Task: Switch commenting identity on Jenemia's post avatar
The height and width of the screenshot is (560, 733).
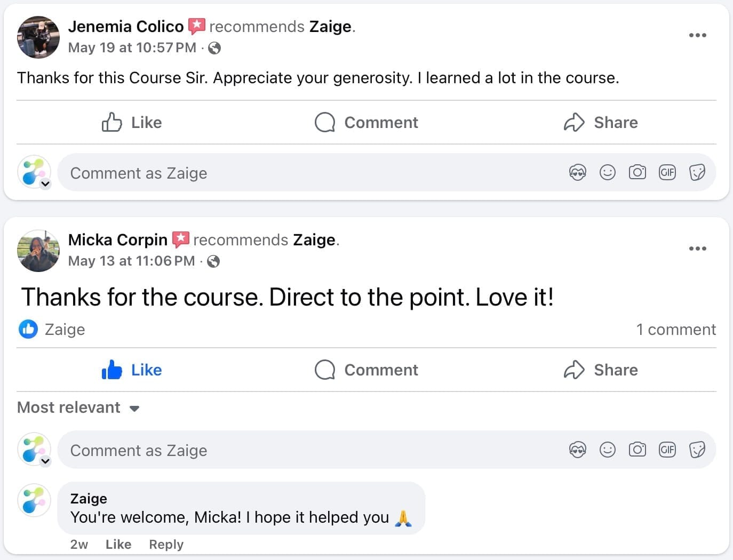Action: 45,184
